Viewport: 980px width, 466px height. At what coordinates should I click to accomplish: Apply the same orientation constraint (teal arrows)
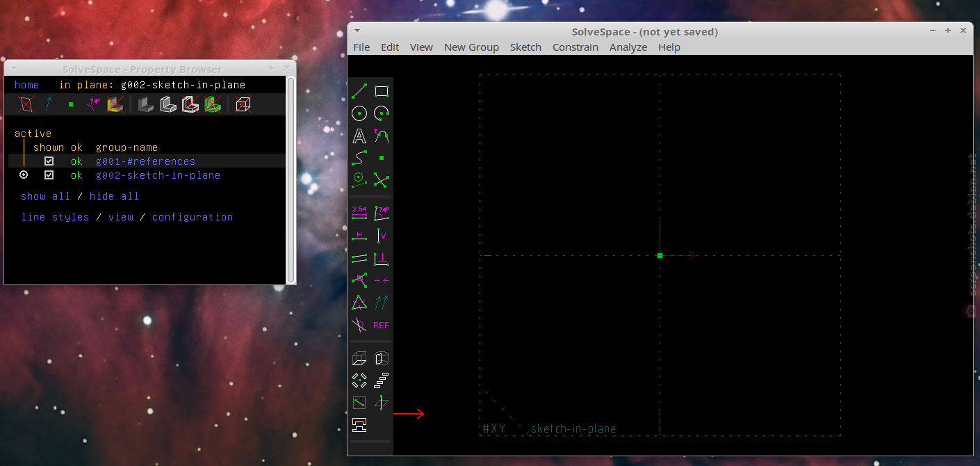tap(381, 303)
